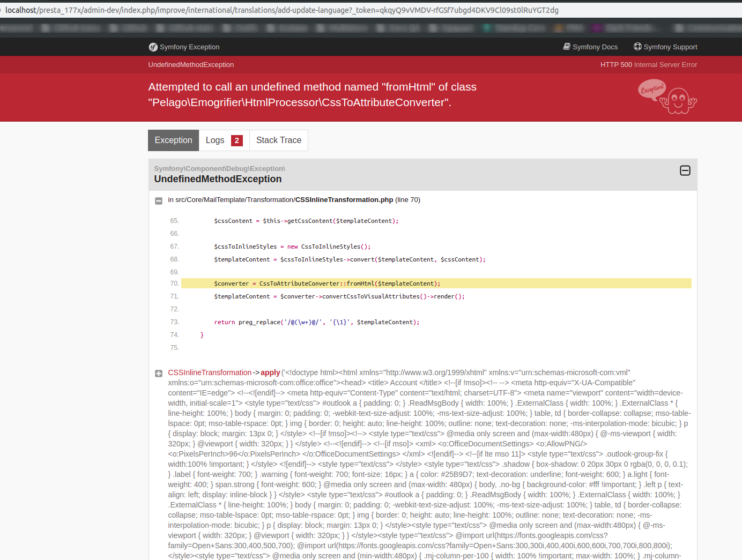
Task: Click the red "2" badge on the Logs tab
Action: tap(238, 140)
